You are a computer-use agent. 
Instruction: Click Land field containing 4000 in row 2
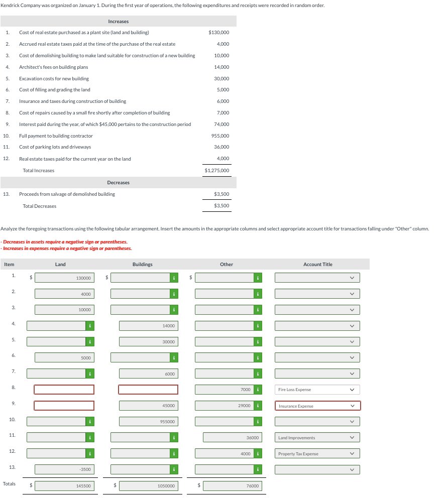tap(64, 294)
